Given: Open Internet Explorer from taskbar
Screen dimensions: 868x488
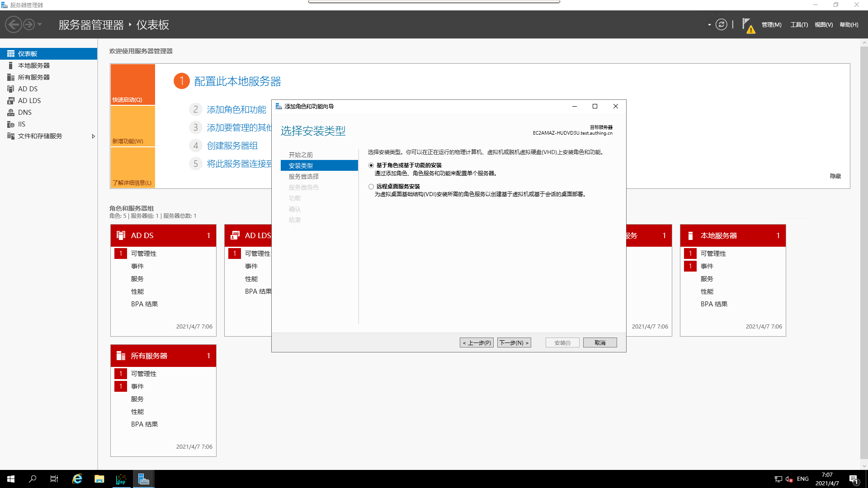Looking at the screenshot, I should coord(77,479).
